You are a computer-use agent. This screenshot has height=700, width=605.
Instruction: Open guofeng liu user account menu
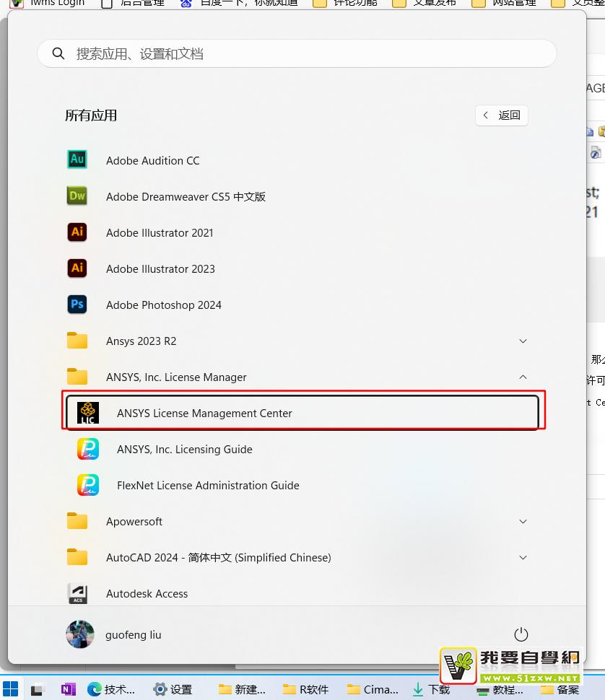(114, 635)
